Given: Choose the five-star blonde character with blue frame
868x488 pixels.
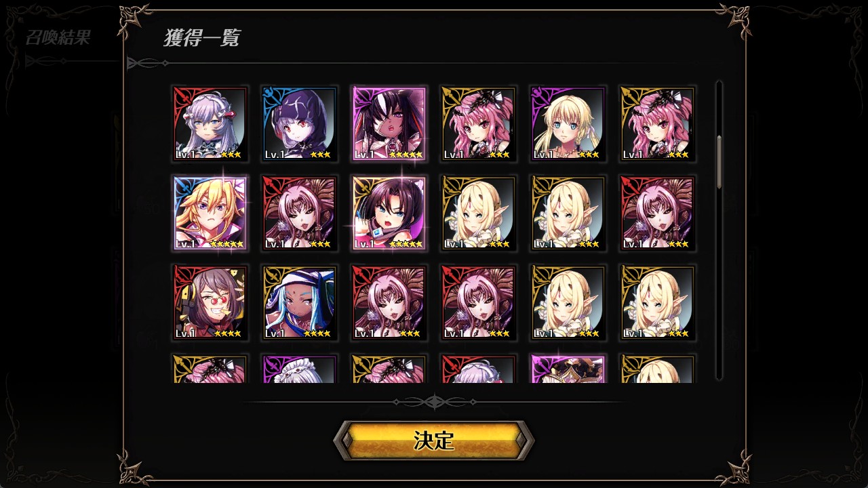Looking at the screenshot, I should [210, 213].
